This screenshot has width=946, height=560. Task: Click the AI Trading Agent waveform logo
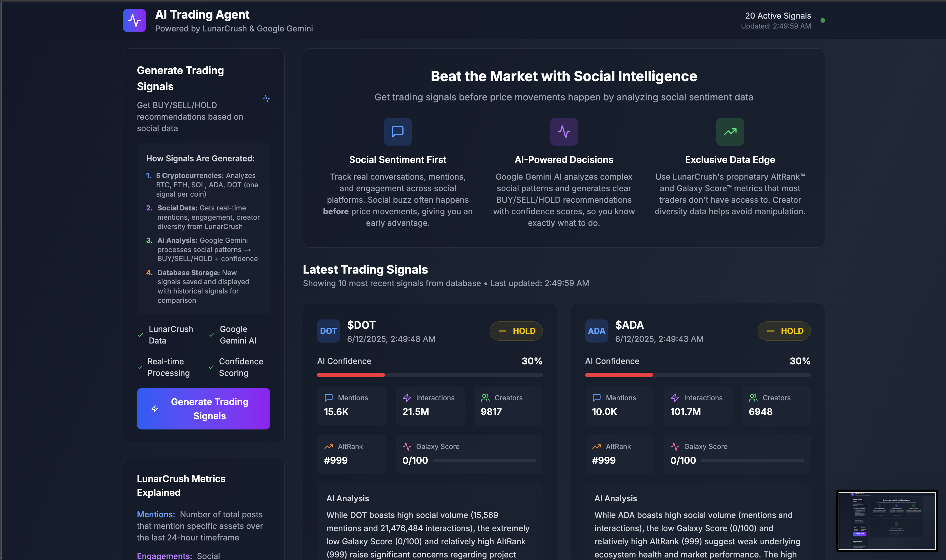pos(134,21)
